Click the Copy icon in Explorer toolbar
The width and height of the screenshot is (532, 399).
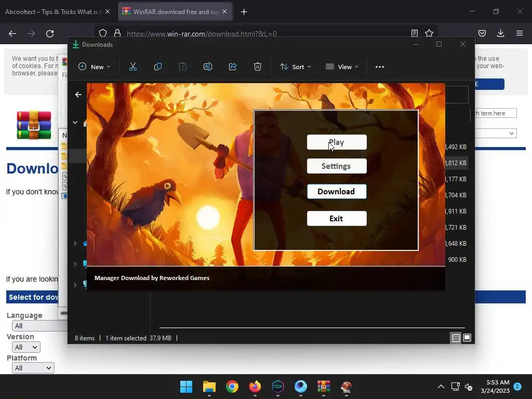coord(158,67)
